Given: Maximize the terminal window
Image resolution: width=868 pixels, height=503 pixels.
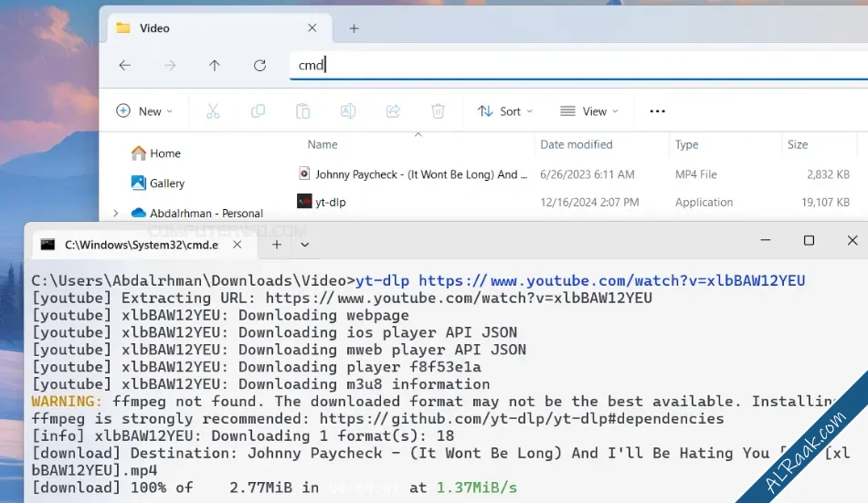Looking at the screenshot, I should click(809, 240).
